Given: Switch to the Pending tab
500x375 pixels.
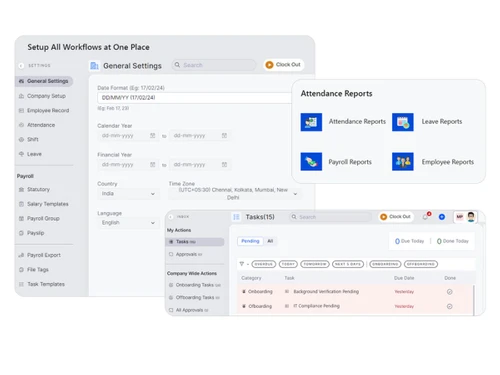Looking at the screenshot, I should (250, 241).
